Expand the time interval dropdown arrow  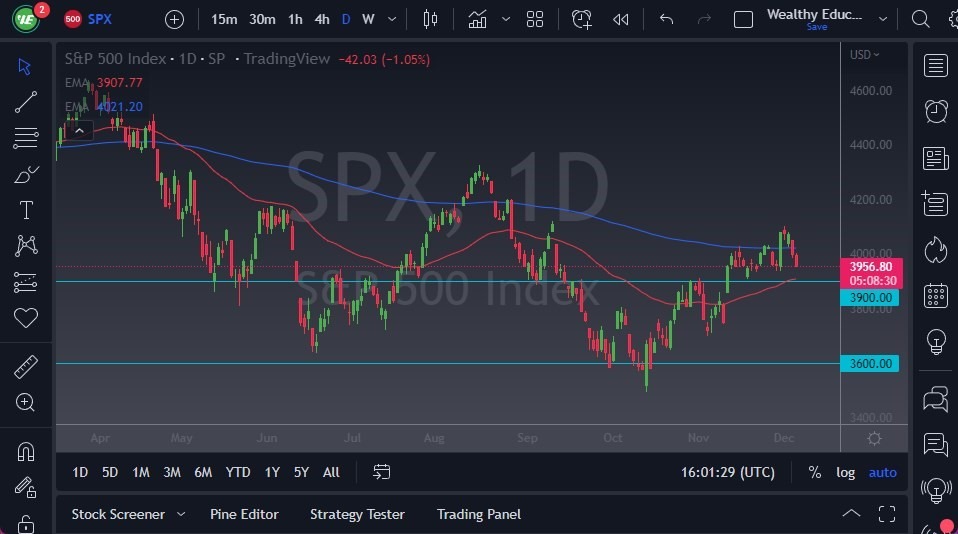[392, 20]
